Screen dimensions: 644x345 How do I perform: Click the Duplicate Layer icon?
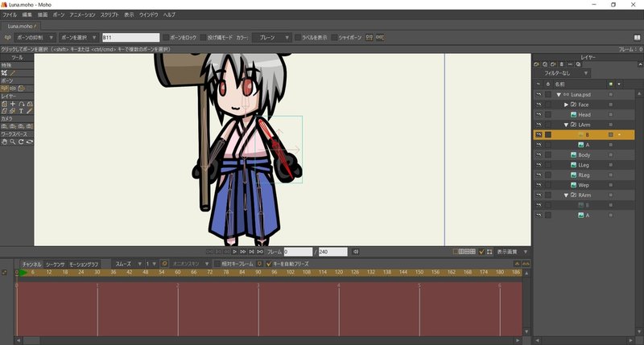click(545, 64)
